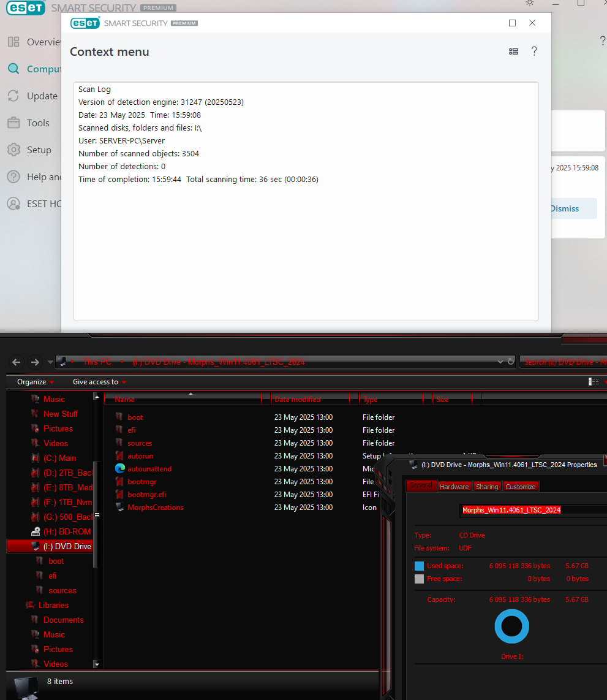Click the list view icon in Context menu dialog
Viewport: 607px width, 700px height.
(x=513, y=51)
